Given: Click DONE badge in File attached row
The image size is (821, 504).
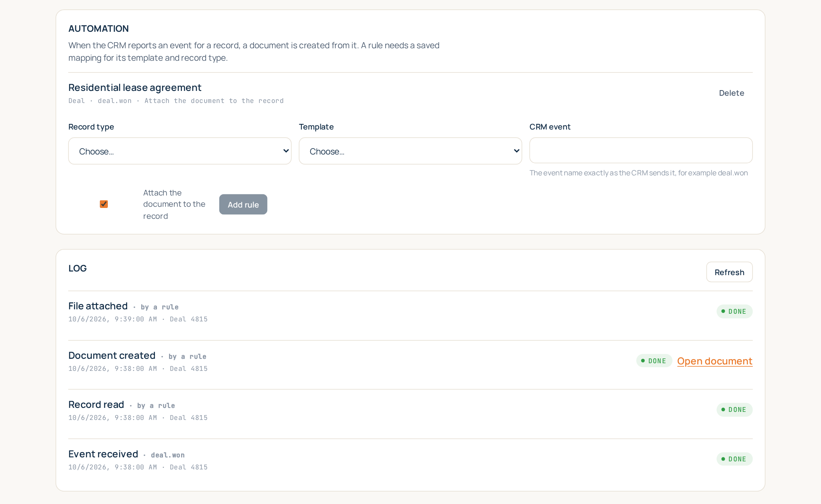Looking at the screenshot, I should click(x=734, y=311).
